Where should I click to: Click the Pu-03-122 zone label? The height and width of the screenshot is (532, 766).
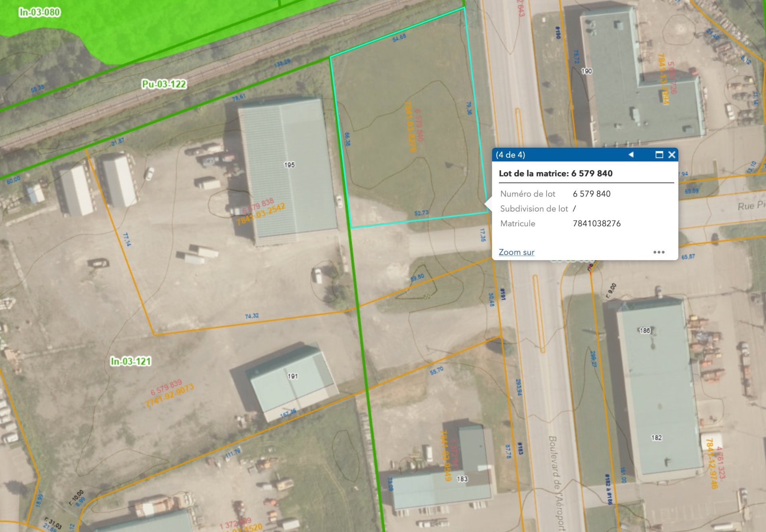pos(164,84)
